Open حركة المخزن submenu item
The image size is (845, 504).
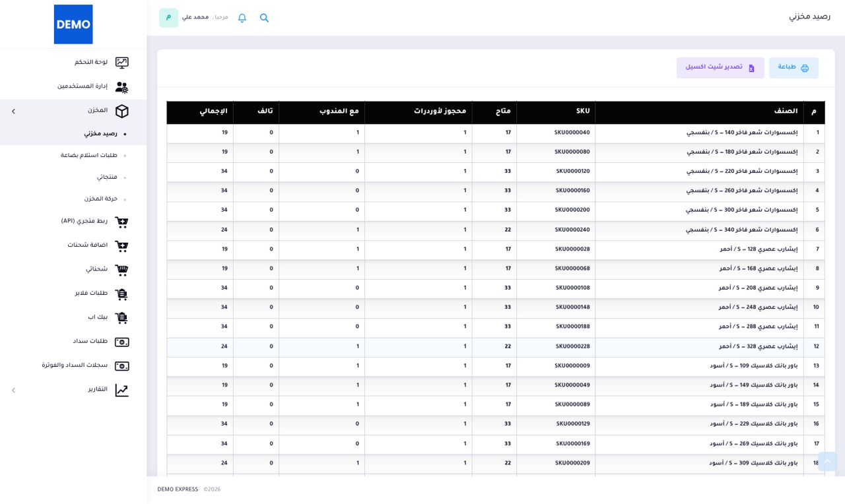(100, 199)
